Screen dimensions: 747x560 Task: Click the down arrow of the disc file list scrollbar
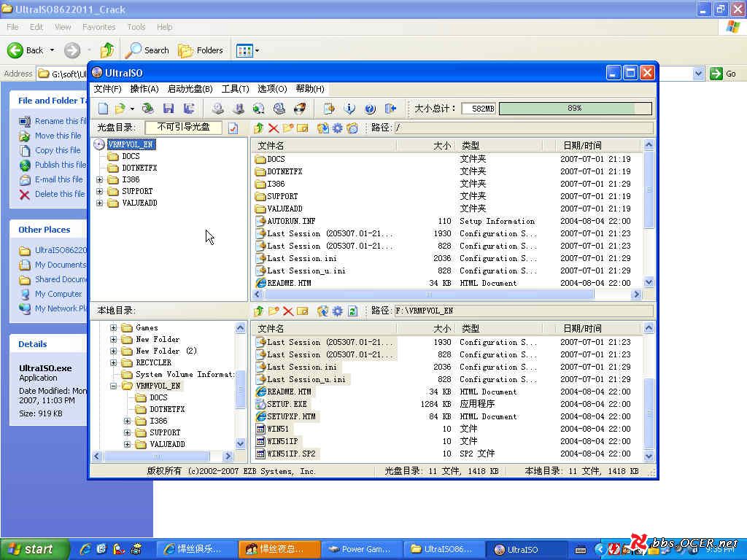point(649,282)
